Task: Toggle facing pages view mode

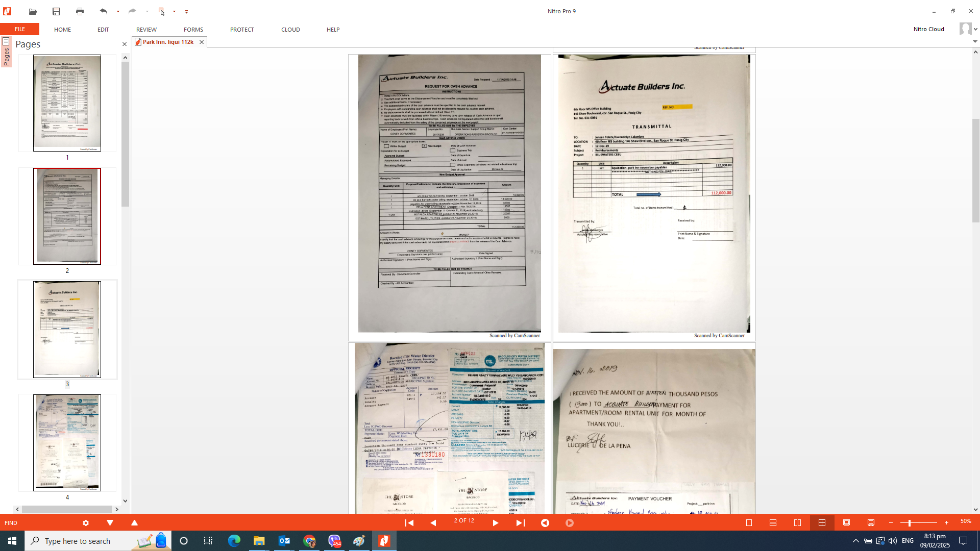Action: click(x=797, y=523)
